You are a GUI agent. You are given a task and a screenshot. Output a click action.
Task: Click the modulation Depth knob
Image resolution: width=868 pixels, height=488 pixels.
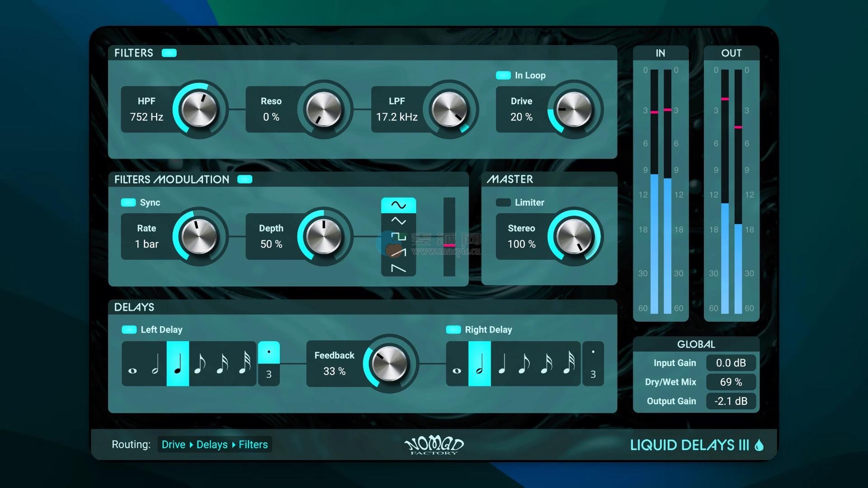(x=324, y=237)
